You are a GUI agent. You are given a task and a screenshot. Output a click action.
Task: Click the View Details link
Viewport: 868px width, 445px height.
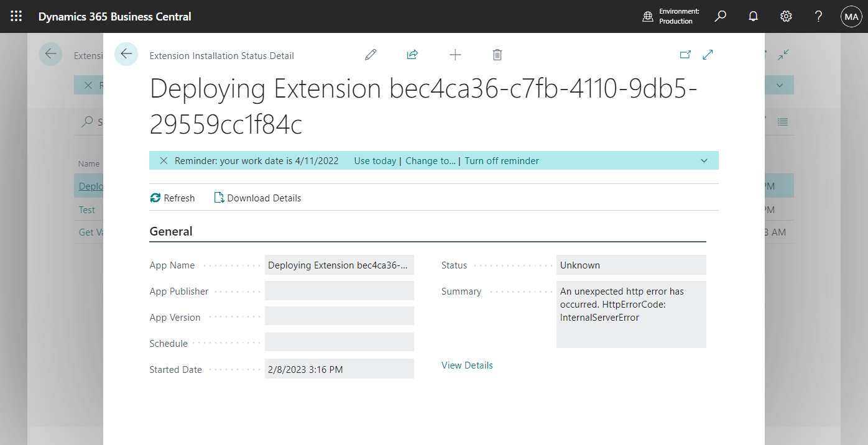click(x=467, y=365)
